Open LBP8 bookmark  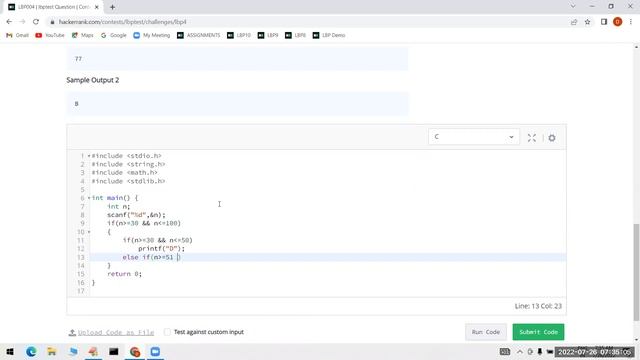pos(295,36)
